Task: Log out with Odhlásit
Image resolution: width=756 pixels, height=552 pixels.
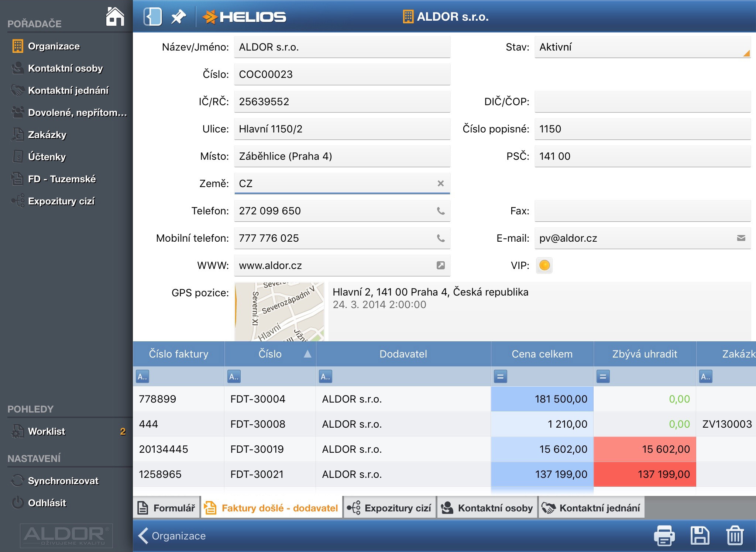Action: [x=66, y=503]
